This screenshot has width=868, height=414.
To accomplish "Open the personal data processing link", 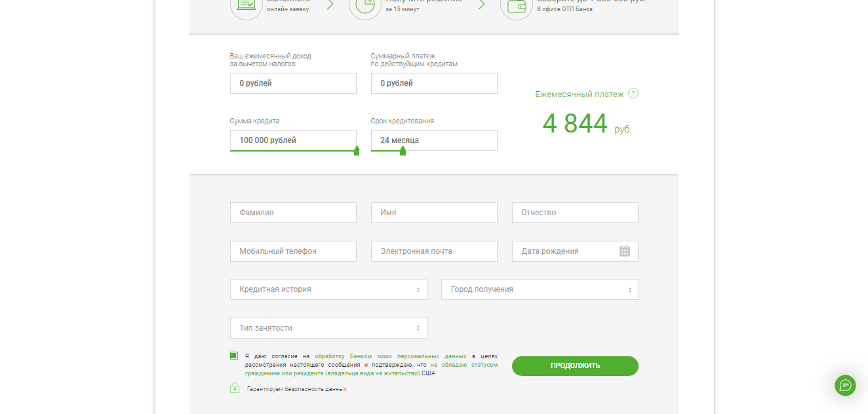I will (x=390, y=356).
